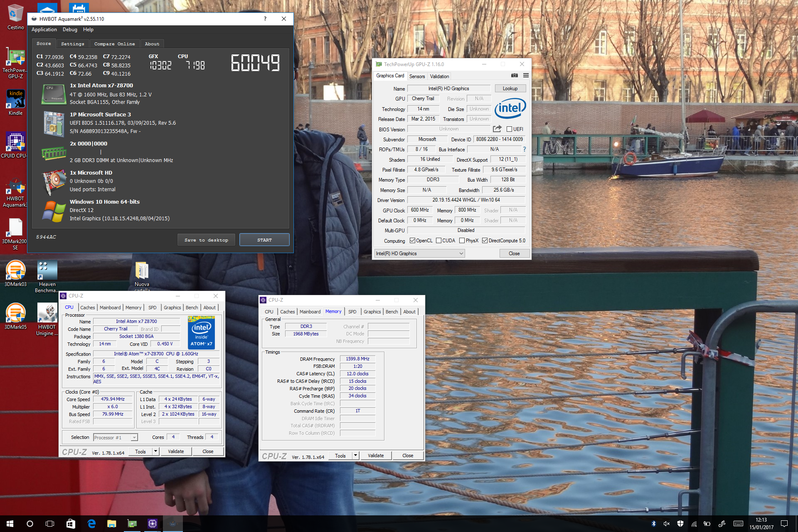Click Close in CPU-Z Memory window
Viewport: 798px width, 532px height.
408,456
